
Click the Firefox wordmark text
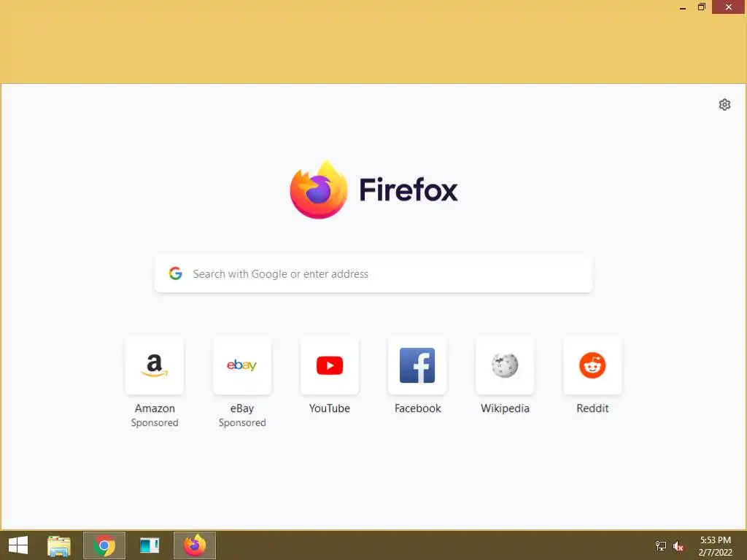coord(409,190)
